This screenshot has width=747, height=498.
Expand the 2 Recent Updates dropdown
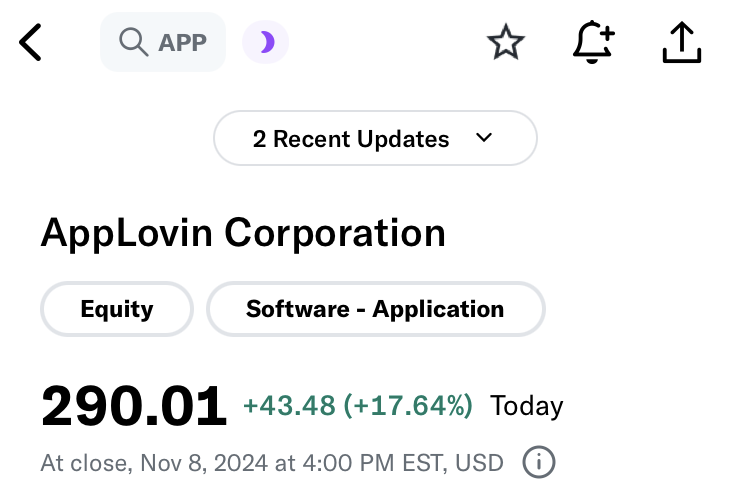point(375,138)
